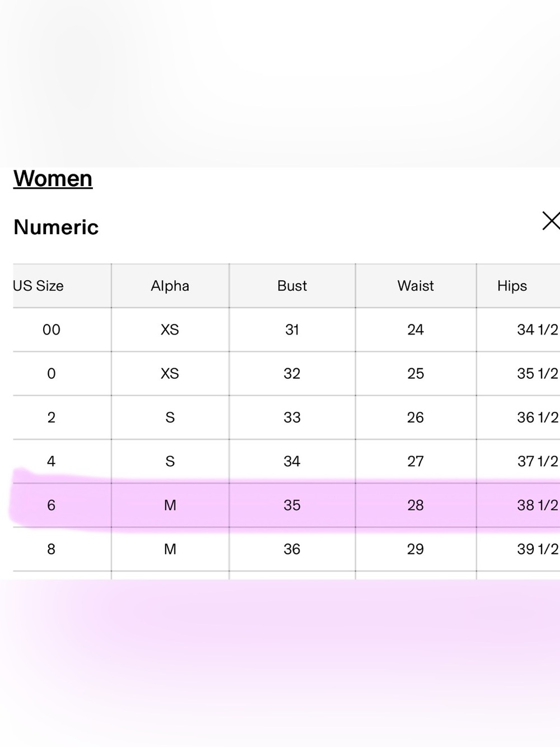560x747 pixels.
Task: Select hips value 39 1/2
Action: click(519, 549)
